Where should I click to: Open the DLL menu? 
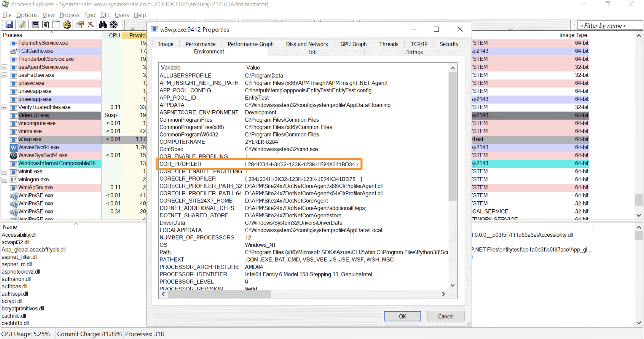point(105,15)
